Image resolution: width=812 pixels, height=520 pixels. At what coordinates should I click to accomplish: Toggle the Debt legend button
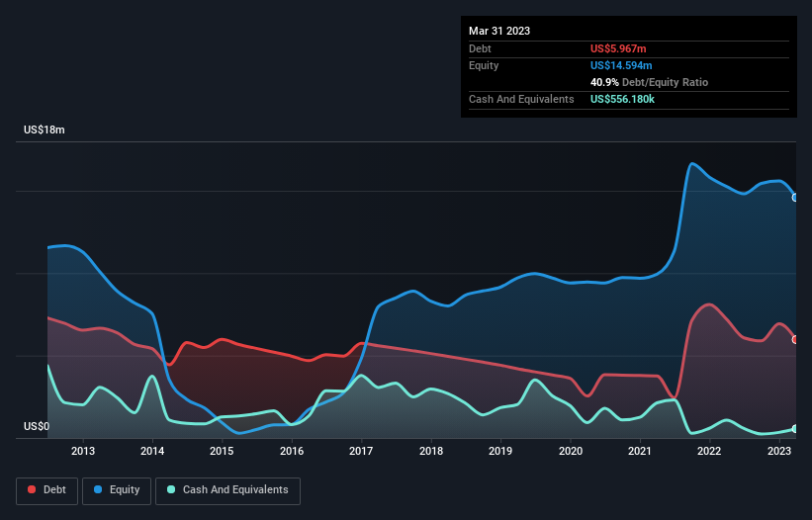point(46,490)
